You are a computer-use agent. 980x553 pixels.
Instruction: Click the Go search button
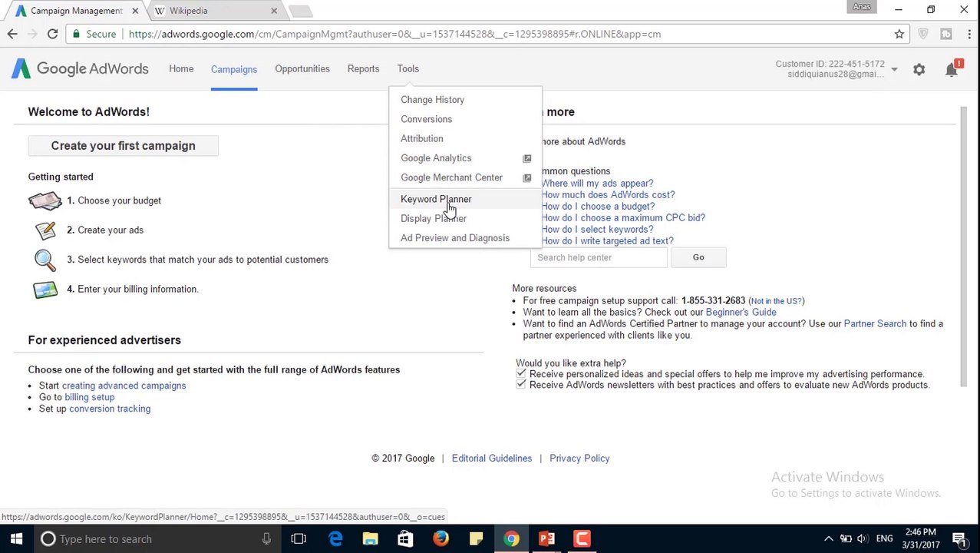coord(698,257)
